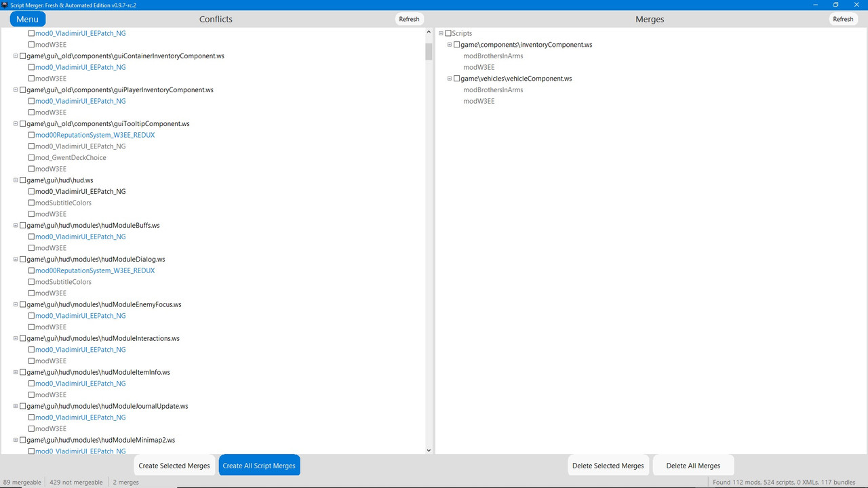This screenshot has width=868, height=488.
Task: Check mod0_VladimirUI_EEPatch_NG under hudModuleItemInfo.ws
Action: [x=31, y=384]
